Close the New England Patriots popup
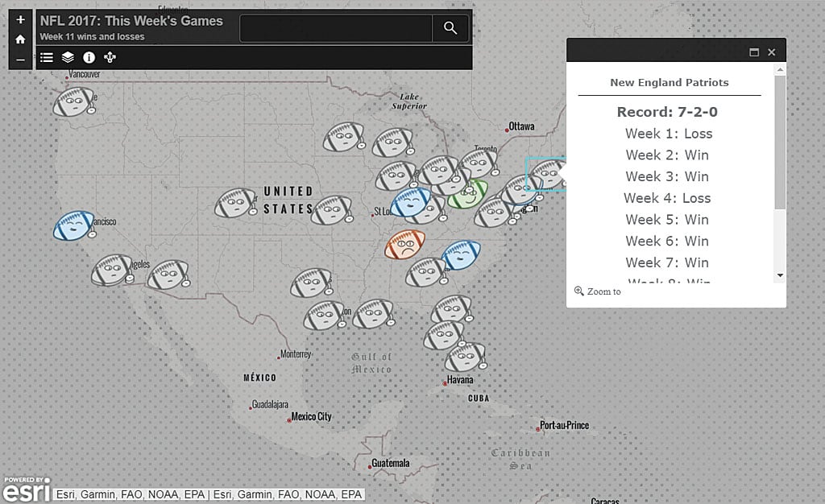 (771, 52)
